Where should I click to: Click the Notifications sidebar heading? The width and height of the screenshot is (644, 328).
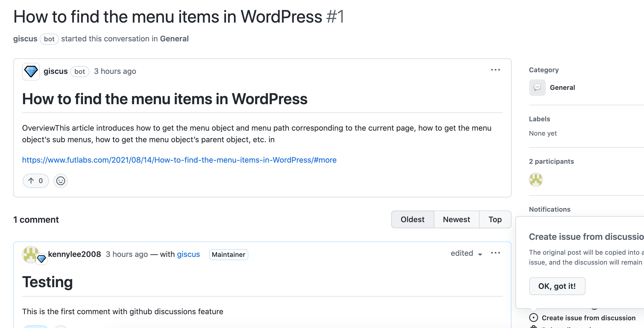pos(550,209)
